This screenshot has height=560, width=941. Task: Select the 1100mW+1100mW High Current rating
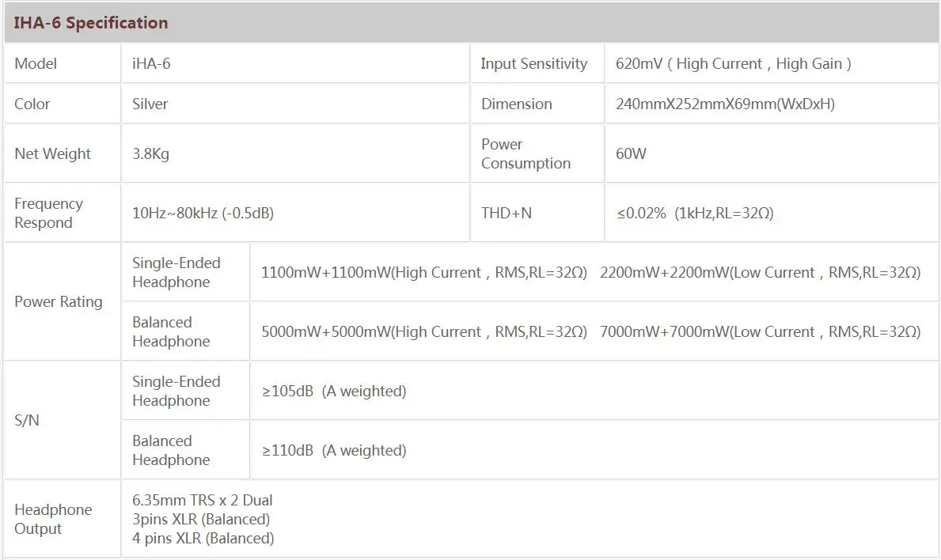[423, 272]
